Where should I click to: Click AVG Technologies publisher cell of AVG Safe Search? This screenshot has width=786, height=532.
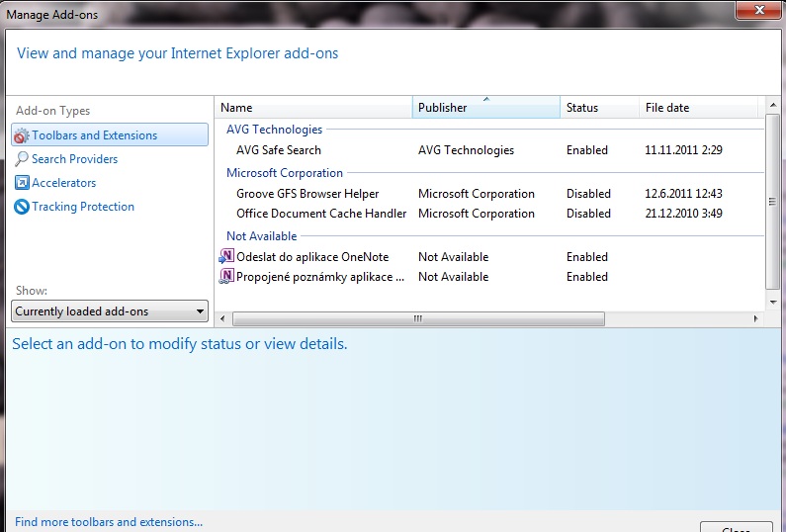[467, 150]
